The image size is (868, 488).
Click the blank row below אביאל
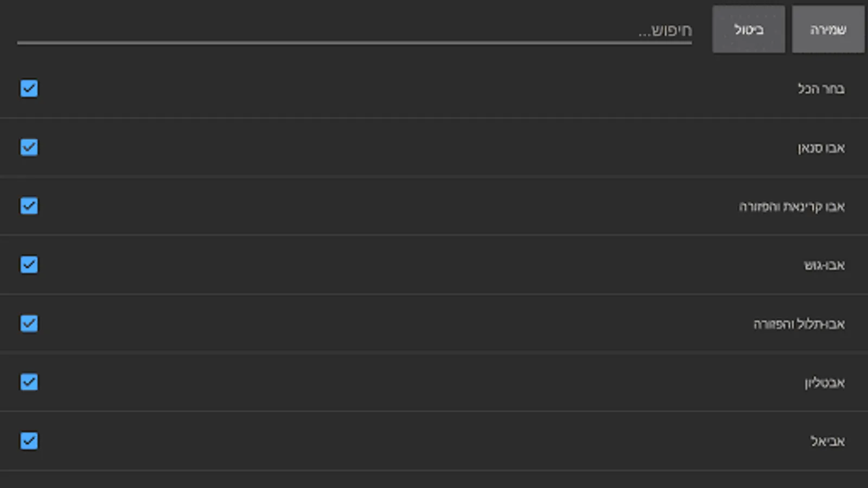(434, 480)
